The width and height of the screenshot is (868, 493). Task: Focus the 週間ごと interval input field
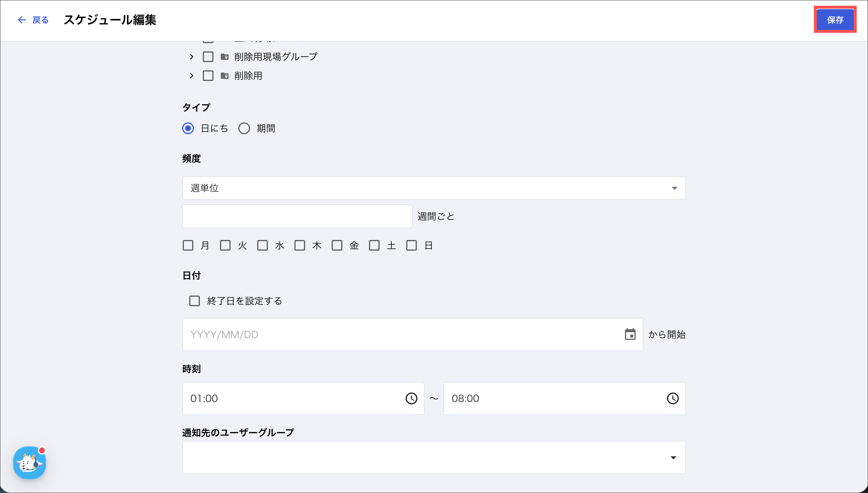pos(297,216)
